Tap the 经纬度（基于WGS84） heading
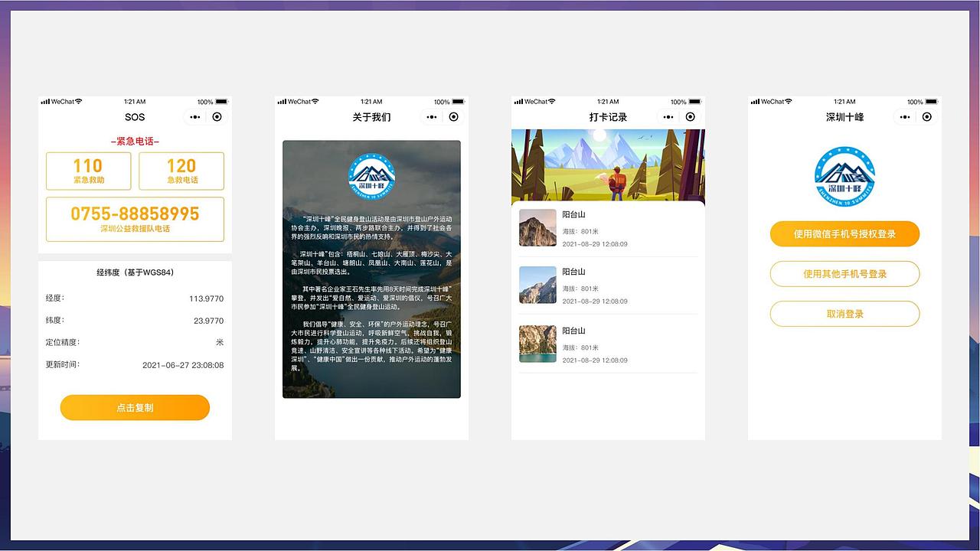Viewport: 980px width, 551px height. click(135, 272)
